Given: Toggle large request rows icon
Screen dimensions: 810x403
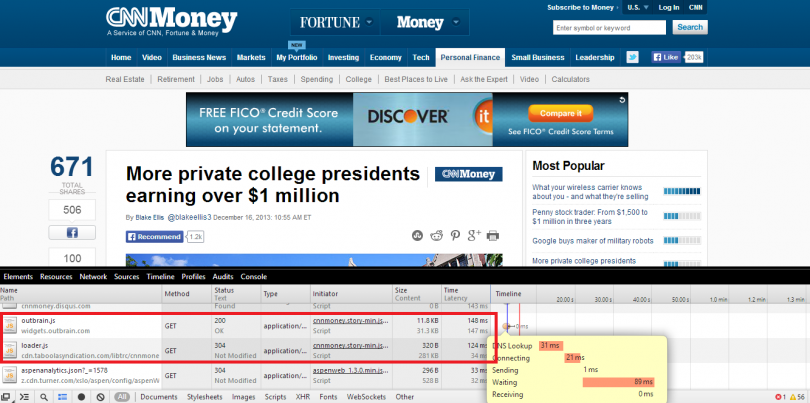Looking at the screenshot, I should 63,397.
